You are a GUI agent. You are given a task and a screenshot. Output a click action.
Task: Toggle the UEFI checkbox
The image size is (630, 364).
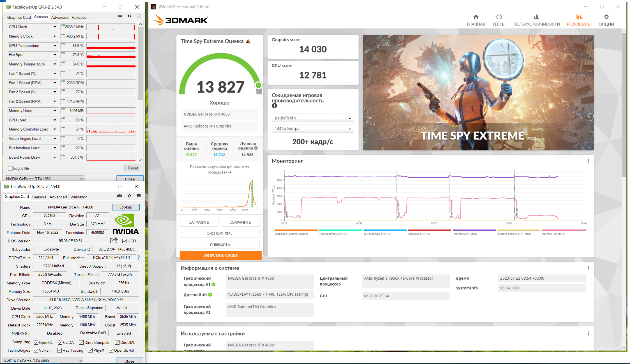[x=125, y=241]
